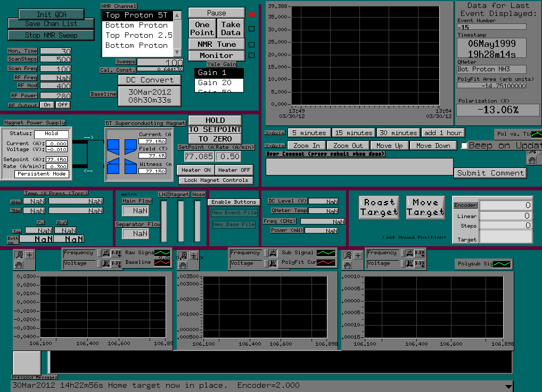Click magnet HOLD button
This screenshot has height=392, width=542.
click(215, 120)
